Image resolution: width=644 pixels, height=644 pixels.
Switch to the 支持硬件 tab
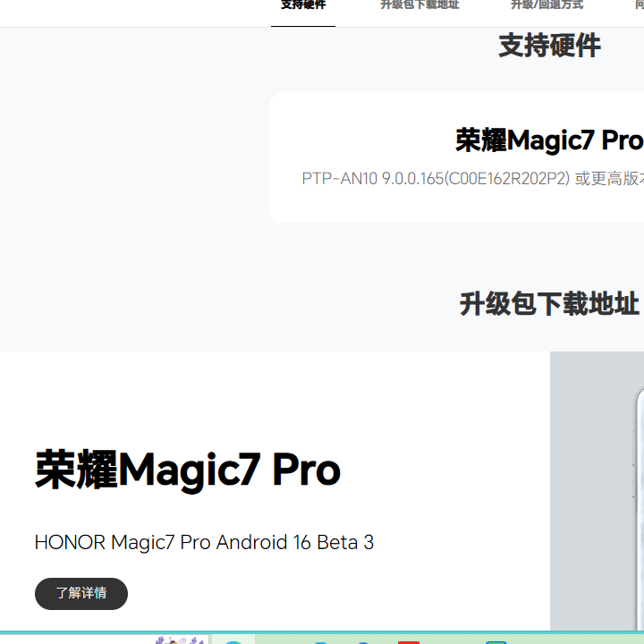[x=303, y=5]
